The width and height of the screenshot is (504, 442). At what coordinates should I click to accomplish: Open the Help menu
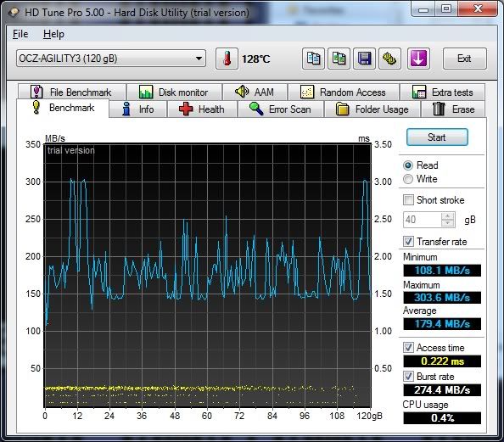click(53, 34)
